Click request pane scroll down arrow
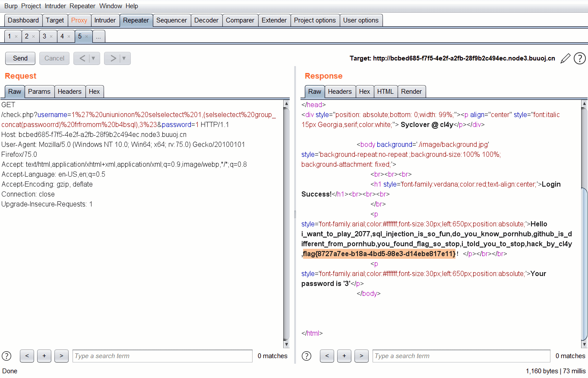Viewport: 588px width, 378px height. pyautogui.click(x=286, y=344)
